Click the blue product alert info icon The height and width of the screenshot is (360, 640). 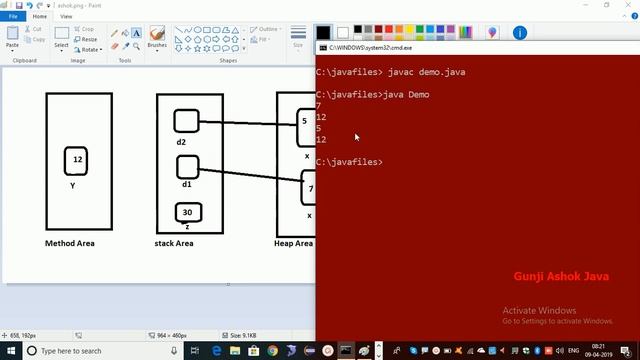tap(520, 33)
